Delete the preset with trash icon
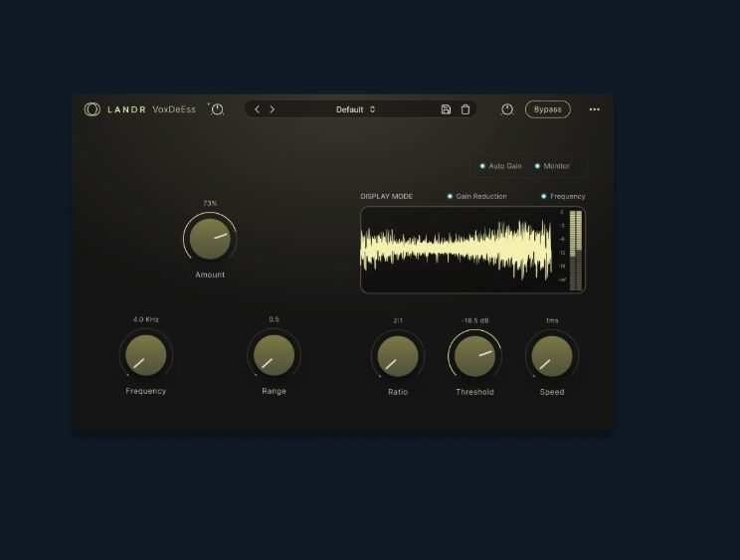Viewport: 740px width, 560px height. tap(465, 109)
